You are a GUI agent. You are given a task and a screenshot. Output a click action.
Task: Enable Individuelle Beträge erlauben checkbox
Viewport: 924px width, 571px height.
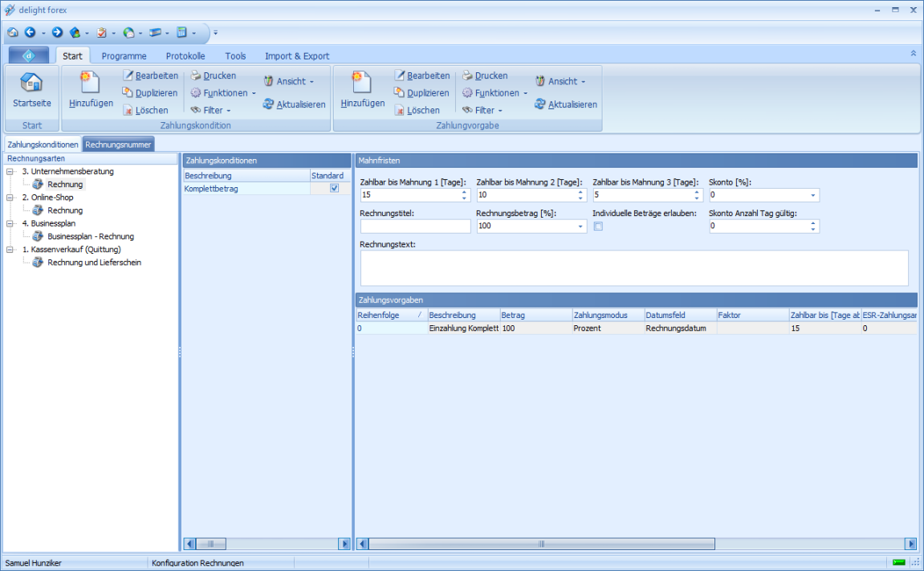coord(598,226)
